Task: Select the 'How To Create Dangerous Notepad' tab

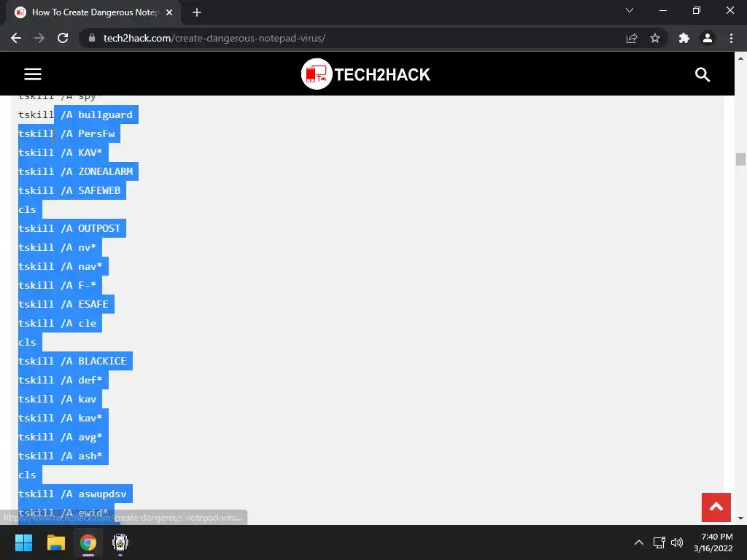Action: tap(93, 12)
